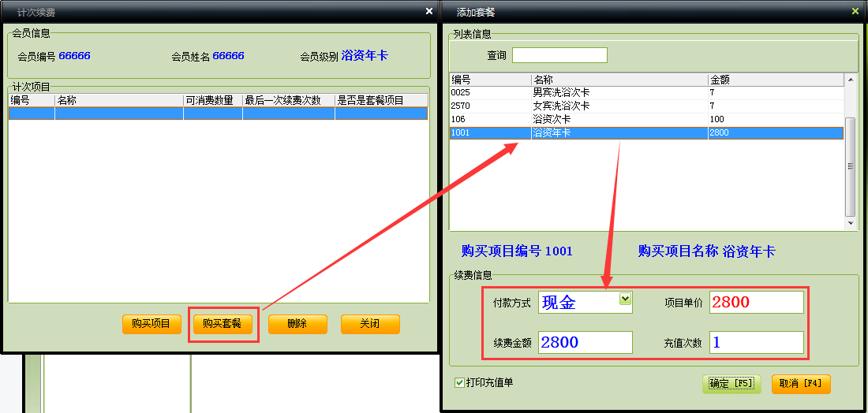868x413 pixels.
Task: Click the 名称 column header in 计次项目
Action: click(119, 100)
